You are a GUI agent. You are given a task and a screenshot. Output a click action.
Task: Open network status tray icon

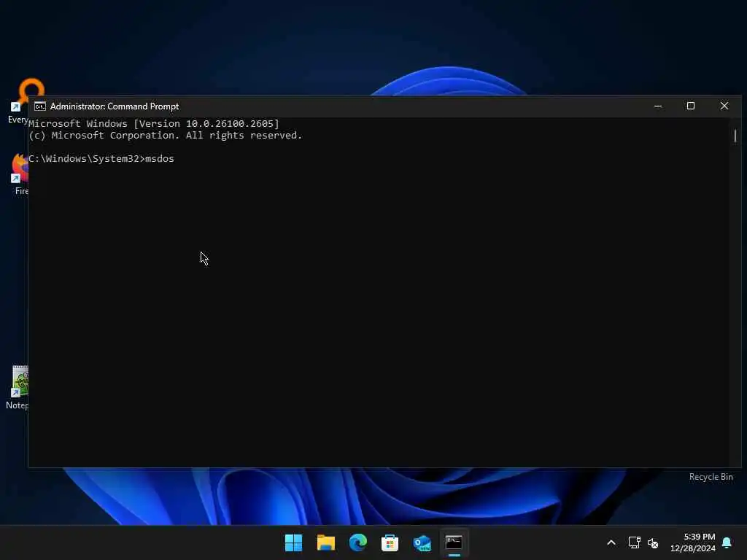pyautogui.click(x=634, y=542)
